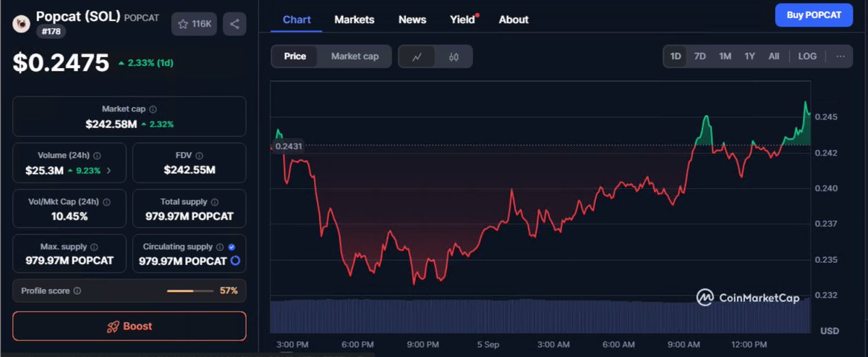The height and width of the screenshot is (357, 868).
Task: Click the Boost button
Action: [x=129, y=327]
